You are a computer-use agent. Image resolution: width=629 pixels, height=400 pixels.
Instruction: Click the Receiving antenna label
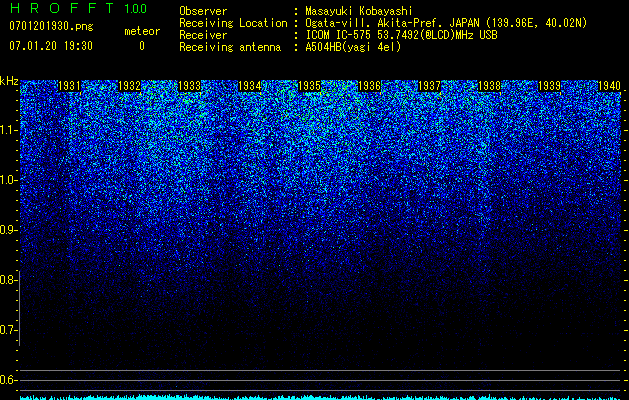(230, 47)
